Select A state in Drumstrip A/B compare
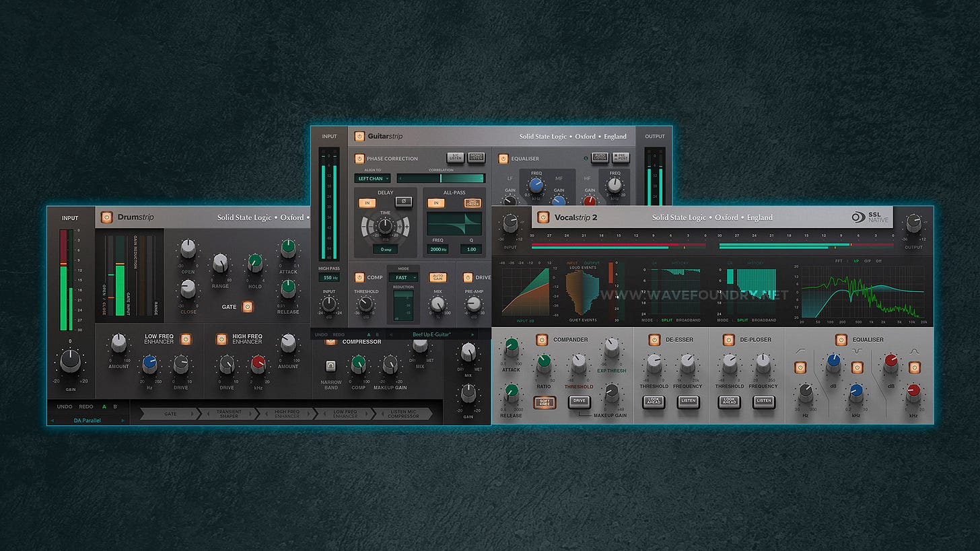 click(104, 406)
